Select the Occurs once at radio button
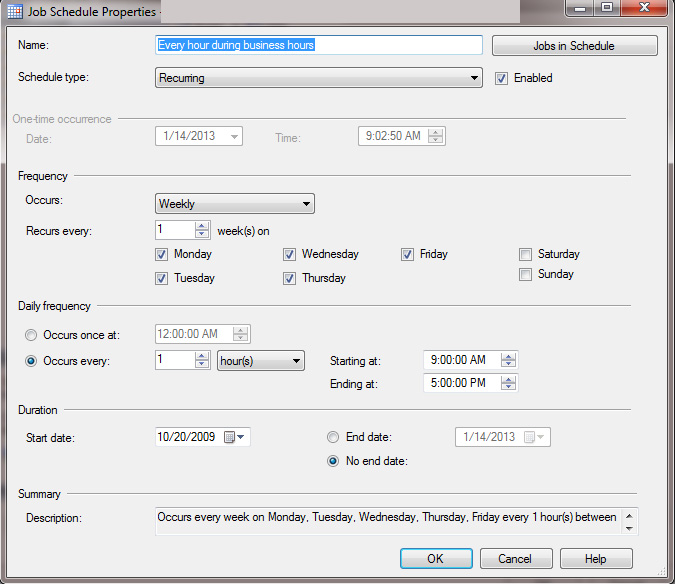 31,335
